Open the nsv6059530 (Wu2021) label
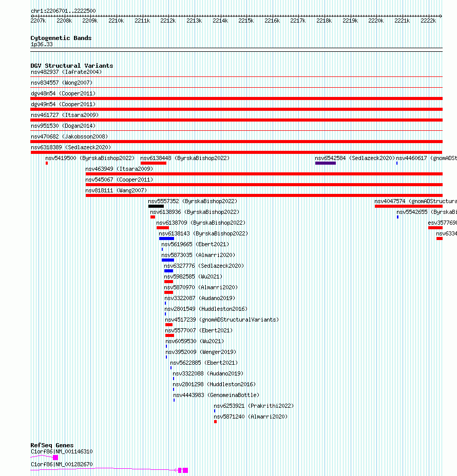Screen dimensions: 457x476 coord(195,341)
